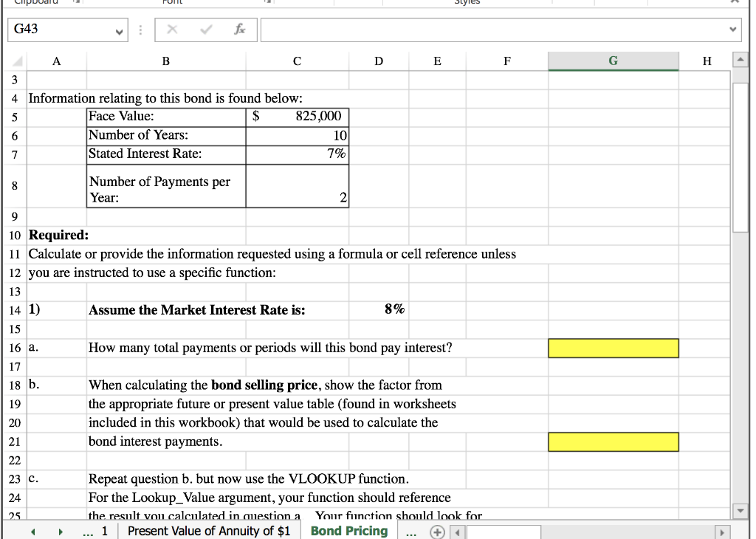Click horizontal scrollbar left arrow

click(x=458, y=533)
